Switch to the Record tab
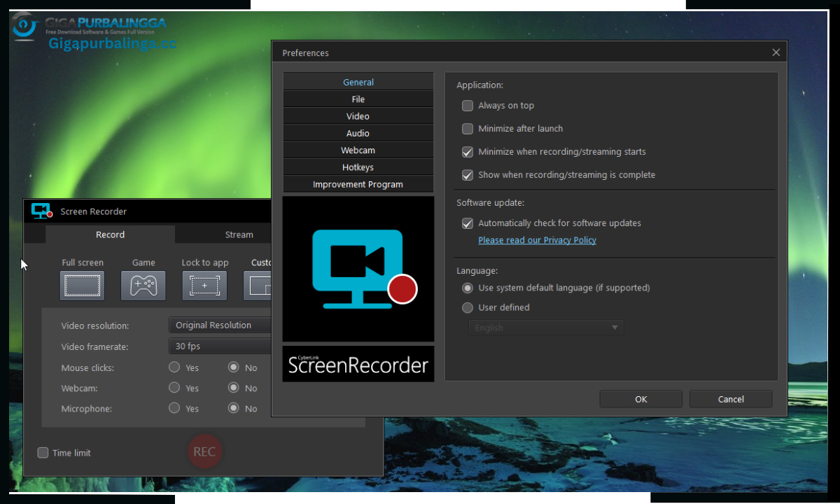This screenshot has height=504, width=840. pos(111,234)
